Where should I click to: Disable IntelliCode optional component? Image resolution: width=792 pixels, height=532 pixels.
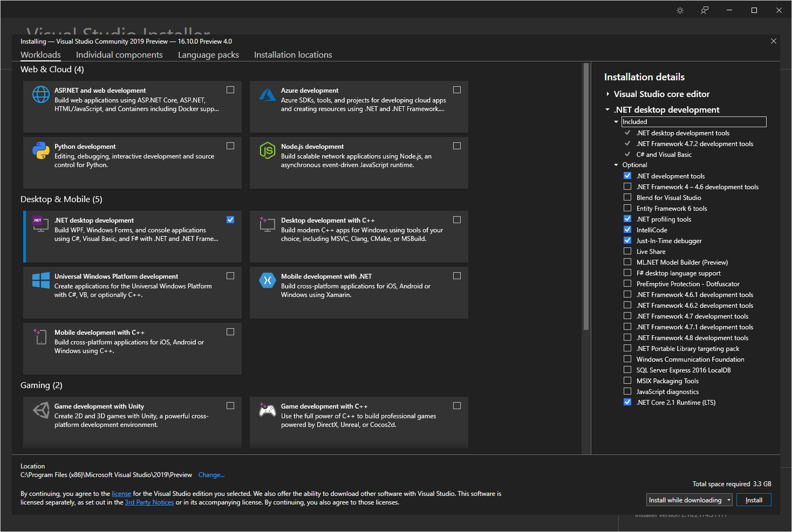point(627,230)
